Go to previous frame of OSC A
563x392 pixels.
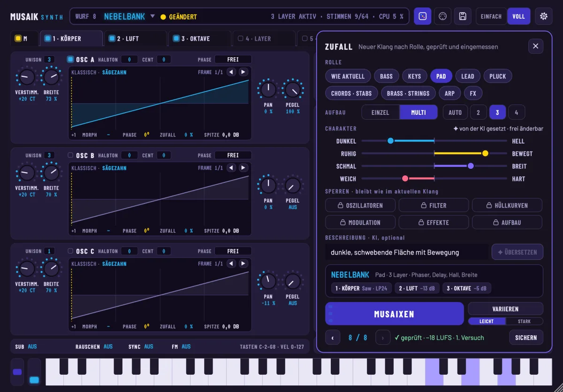pos(231,72)
